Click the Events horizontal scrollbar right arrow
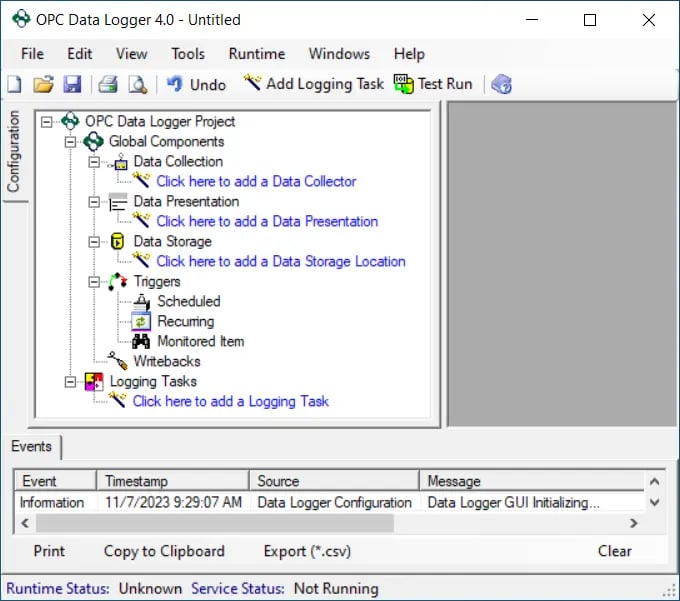This screenshot has width=680, height=601. point(633,523)
